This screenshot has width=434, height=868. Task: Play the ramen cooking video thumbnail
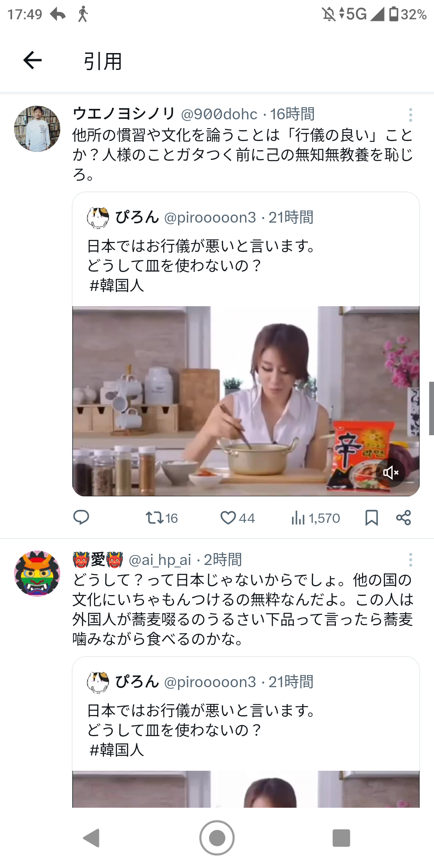click(x=246, y=401)
